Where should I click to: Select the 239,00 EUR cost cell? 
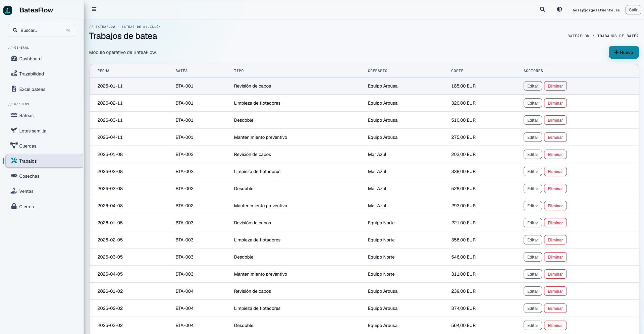pyautogui.click(x=463, y=291)
